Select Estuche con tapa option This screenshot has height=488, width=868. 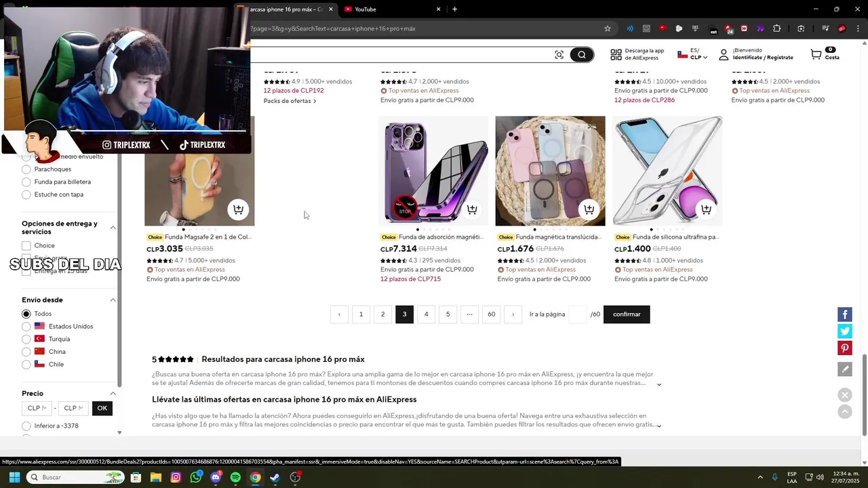pyautogui.click(x=26, y=195)
